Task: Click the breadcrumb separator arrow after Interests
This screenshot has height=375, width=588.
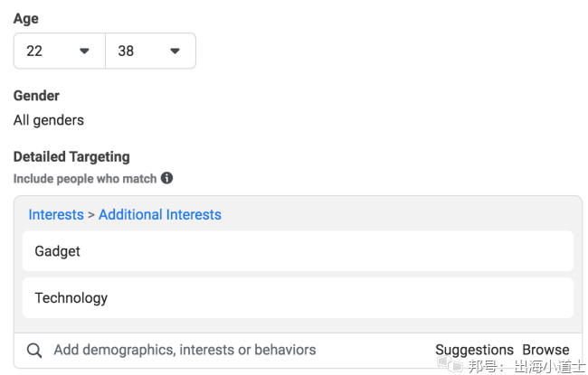Action: (x=91, y=215)
